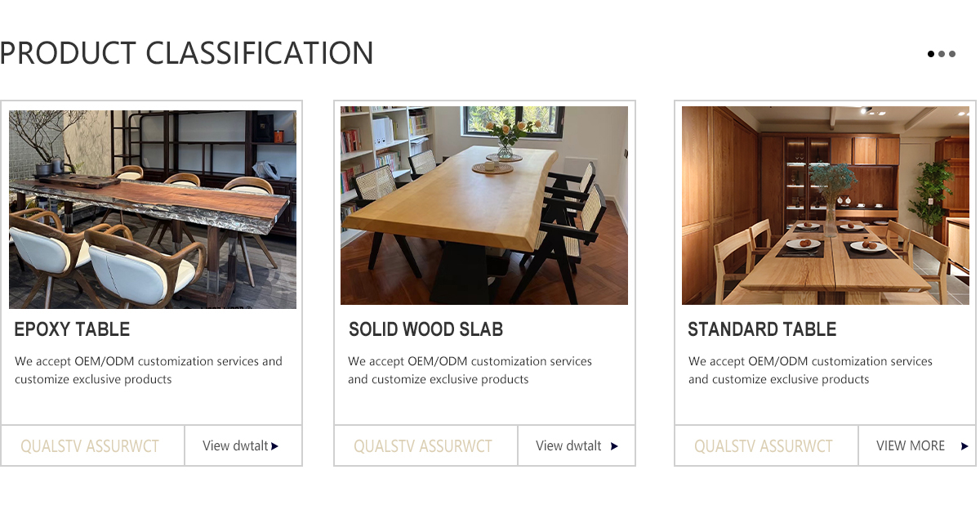This screenshot has height=519, width=980.
Task: Click QUALSTV ASSURWCT in Epoxy Table card
Action: [x=90, y=446]
